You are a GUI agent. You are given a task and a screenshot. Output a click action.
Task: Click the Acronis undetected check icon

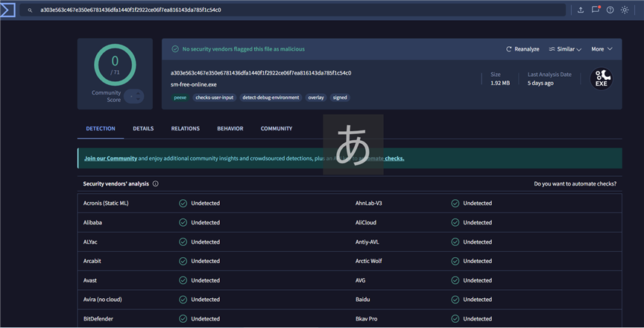(x=183, y=204)
